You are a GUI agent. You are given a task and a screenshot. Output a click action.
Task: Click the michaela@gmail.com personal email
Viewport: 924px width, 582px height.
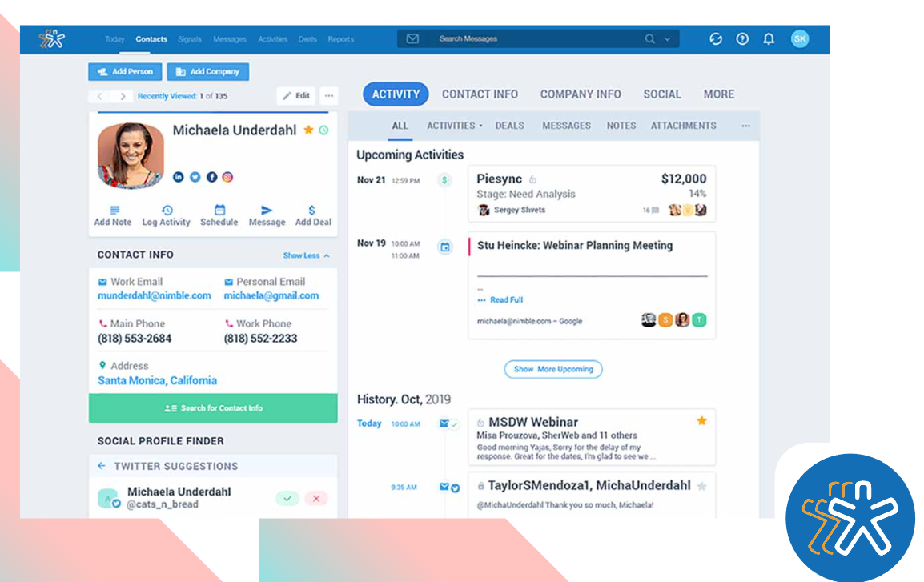tap(271, 295)
